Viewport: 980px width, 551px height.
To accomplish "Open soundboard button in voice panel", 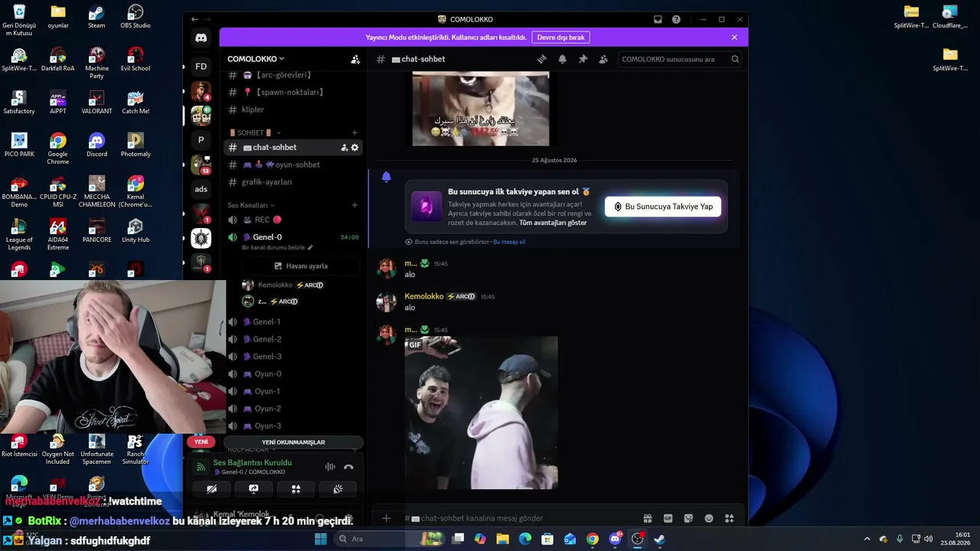I will pyautogui.click(x=338, y=489).
